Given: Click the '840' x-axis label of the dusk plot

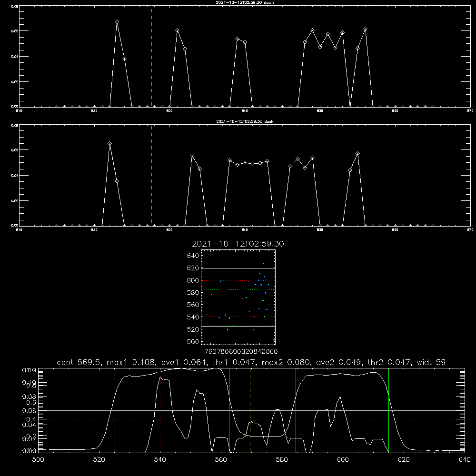Looking at the screenshot, I should 245,230.
